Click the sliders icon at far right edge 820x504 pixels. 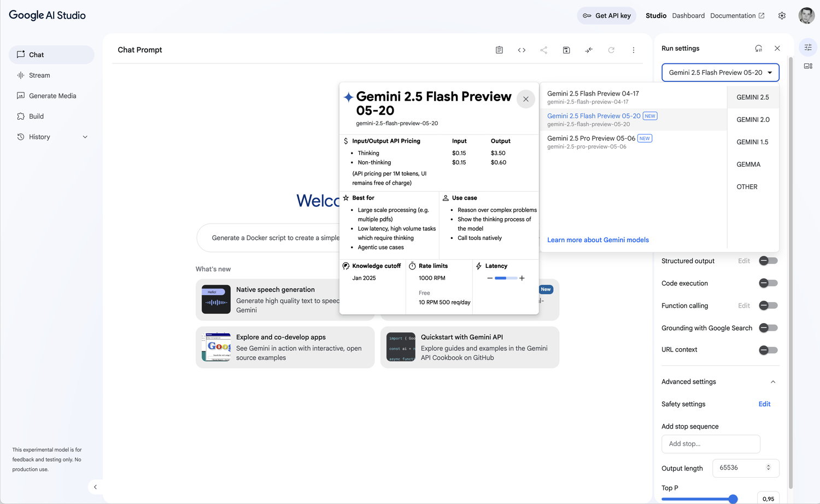click(x=808, y=48)
